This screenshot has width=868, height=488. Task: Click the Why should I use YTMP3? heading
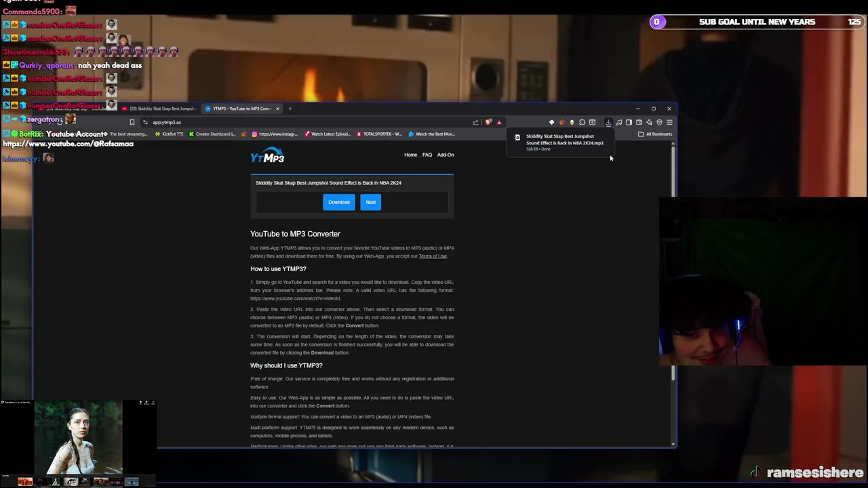[286, 365]
